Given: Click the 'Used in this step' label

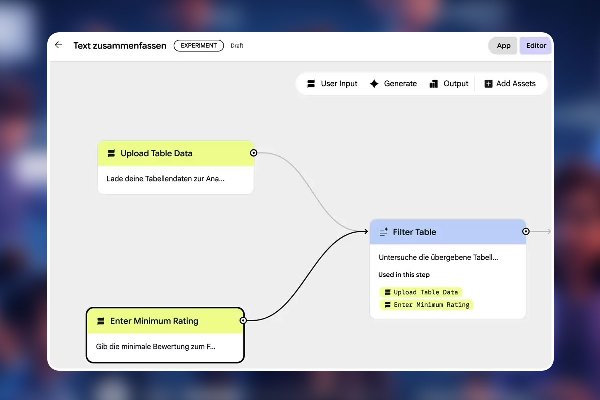Looking at the screenshot, I should (x=404, y=274).
